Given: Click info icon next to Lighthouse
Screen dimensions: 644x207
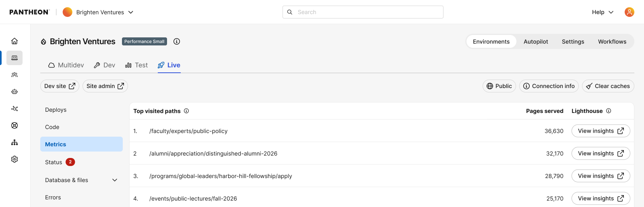Looking at the screenshot, I should tap(609, 111).
